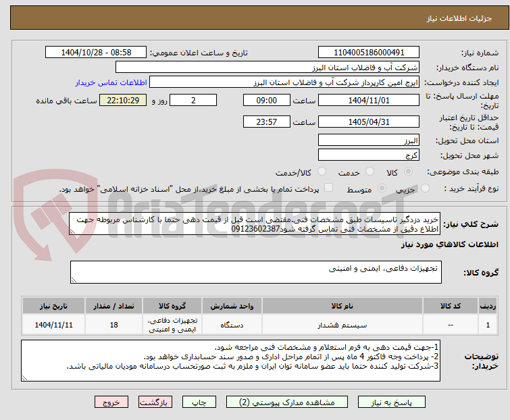510x420 pixels.
Task: Select the کالا/خدمت radio button
Action: pyautogui.click(x=322, y=172)
